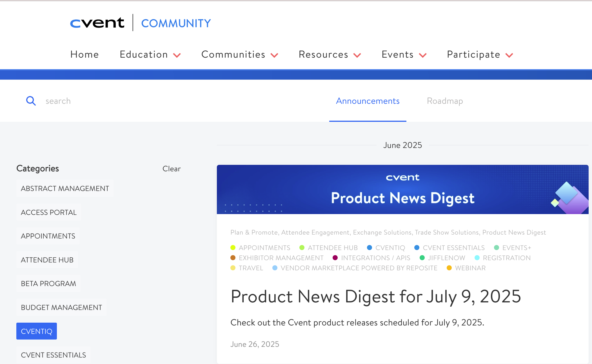Clear the selected categories
Image resolution: width=592 pixels, height=364 pixels.
click(x=172, y=169)
